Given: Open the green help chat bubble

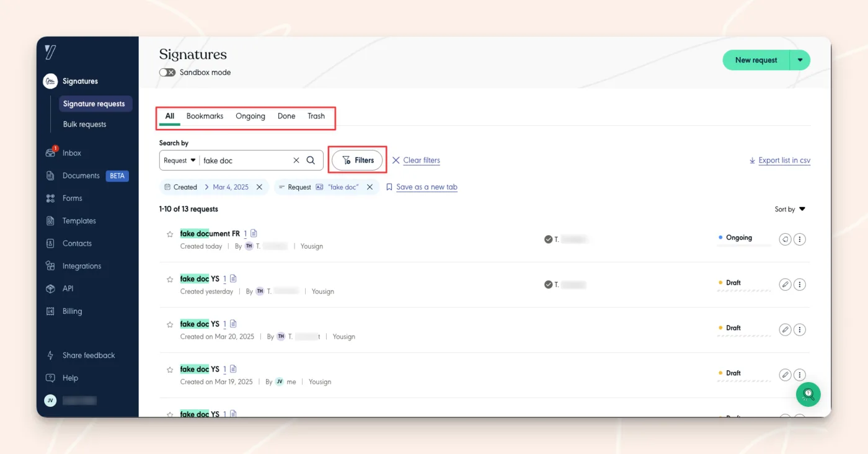Looking at the screenshot, I should (808, 394).
